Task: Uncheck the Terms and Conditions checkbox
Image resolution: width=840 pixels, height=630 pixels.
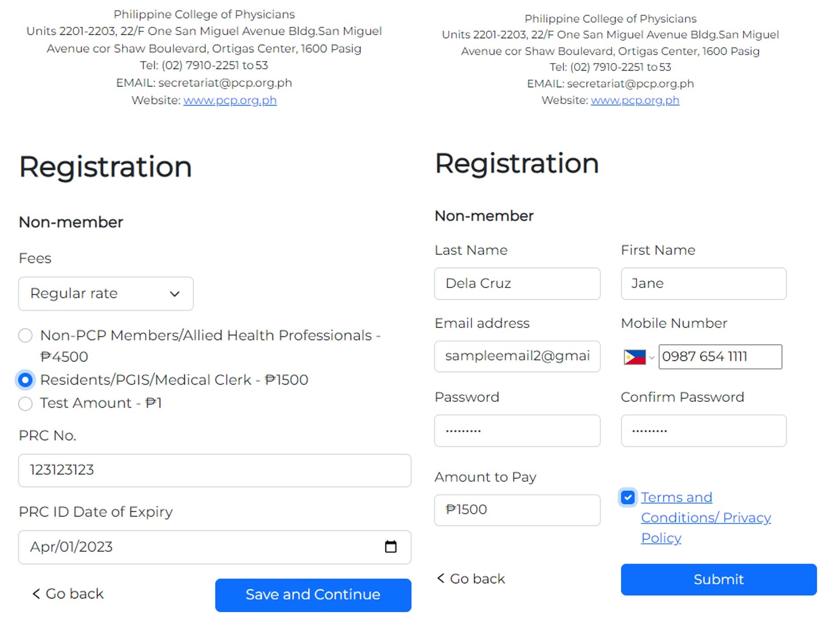Action: pos(628,497)
